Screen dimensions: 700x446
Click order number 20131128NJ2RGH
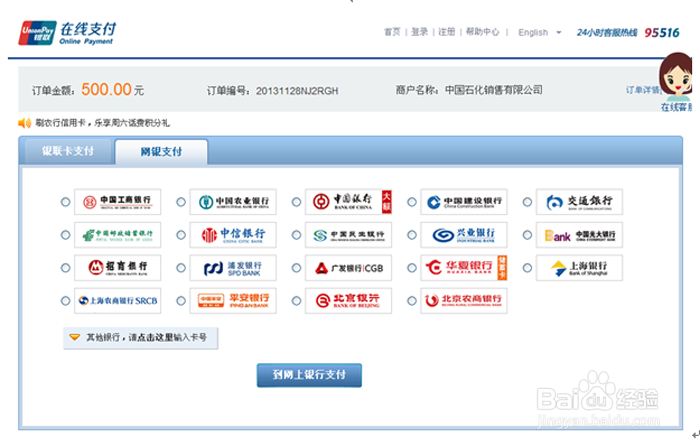tap(297, 91)
